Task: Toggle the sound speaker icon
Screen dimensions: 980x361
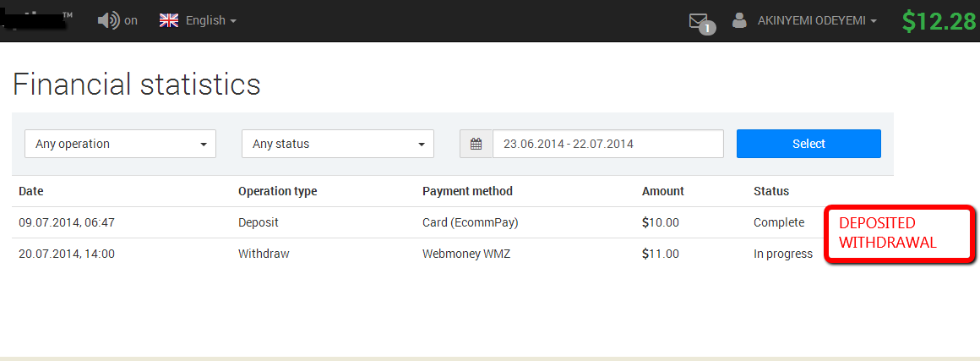Action: click(108, 20)
